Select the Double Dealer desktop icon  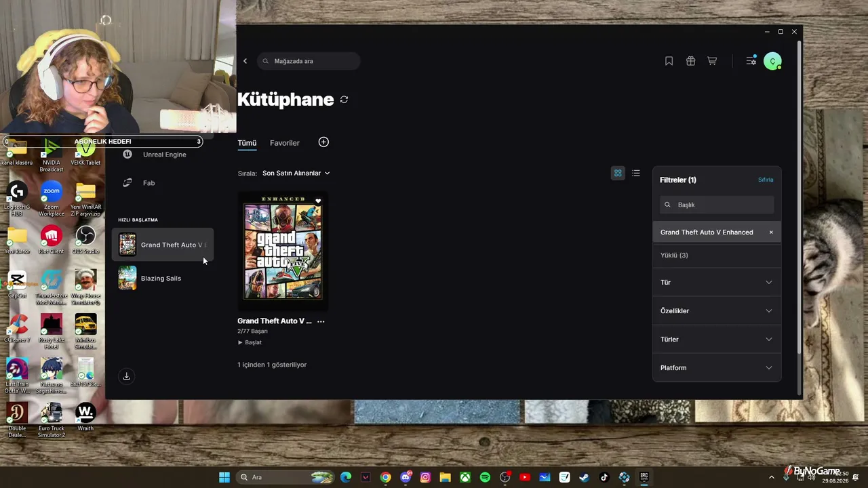(17, 420)
